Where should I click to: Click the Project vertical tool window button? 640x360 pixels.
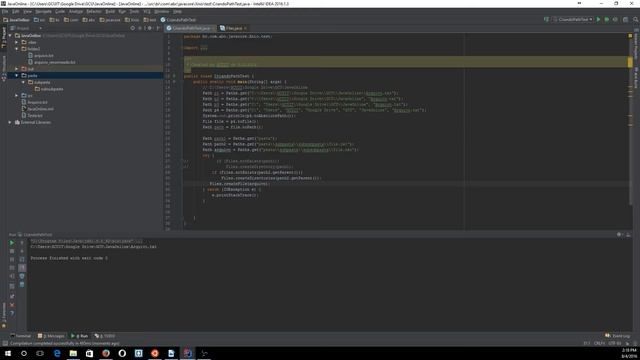tap(4, 38)
